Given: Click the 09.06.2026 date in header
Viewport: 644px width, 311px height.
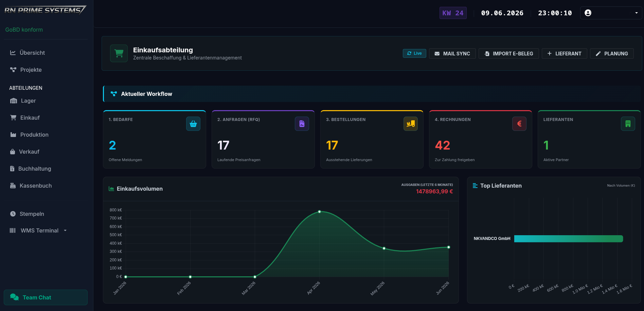Looking at the screenshot, I should 502,13.
